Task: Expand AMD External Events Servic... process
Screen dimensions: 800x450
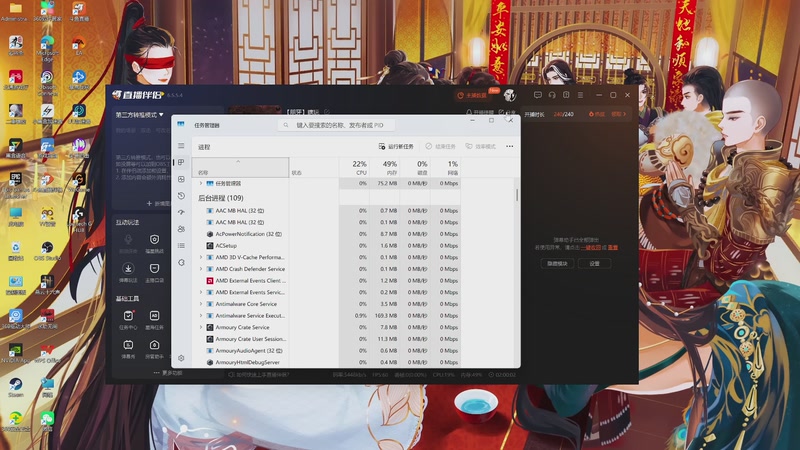Action: (201, 292)
